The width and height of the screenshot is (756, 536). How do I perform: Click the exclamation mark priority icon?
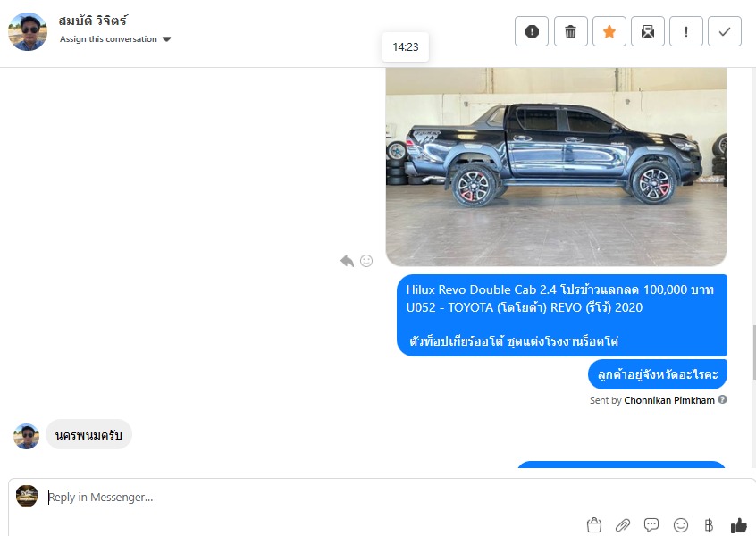[686, 32]
